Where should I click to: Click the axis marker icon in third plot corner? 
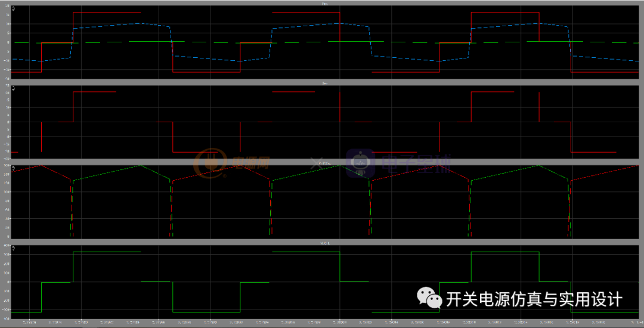click(x=14, y=169)
